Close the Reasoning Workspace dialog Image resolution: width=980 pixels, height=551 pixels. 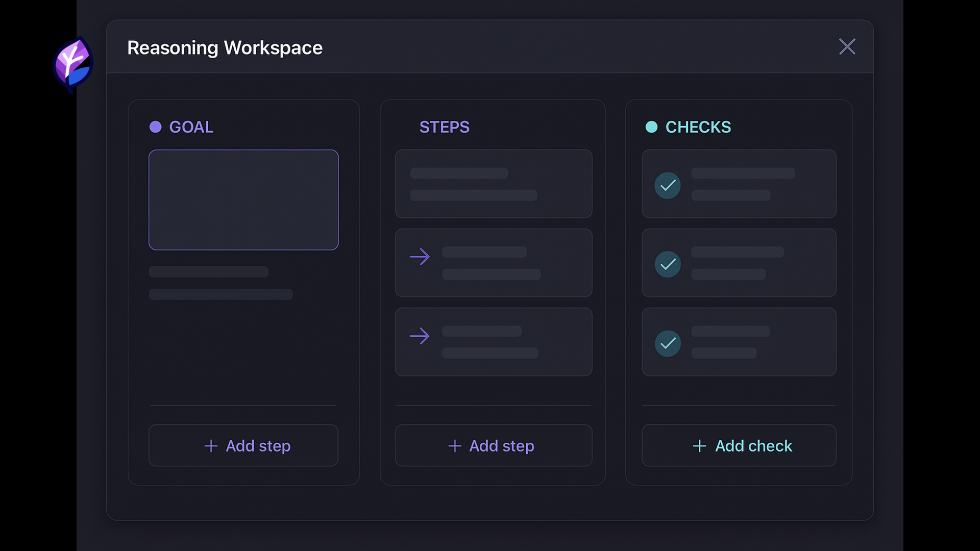[x=847, y=47]
